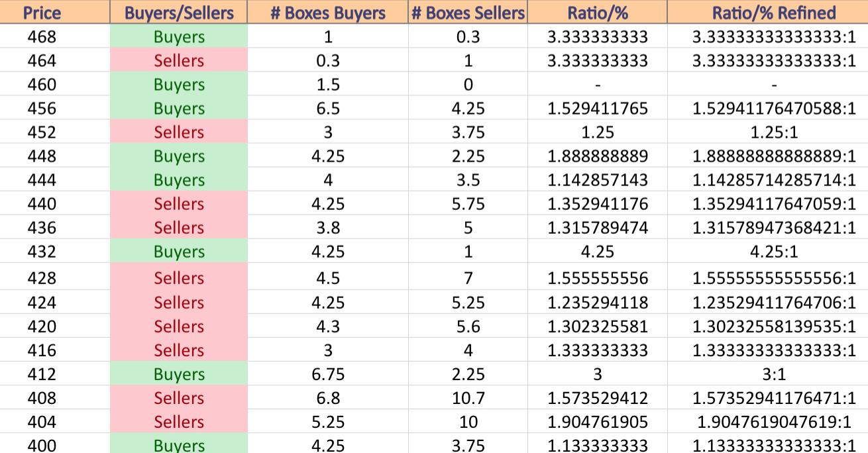Click the Buyers/Sellers column header
This screenshot has width=868, height=453.
coord(179,13)
